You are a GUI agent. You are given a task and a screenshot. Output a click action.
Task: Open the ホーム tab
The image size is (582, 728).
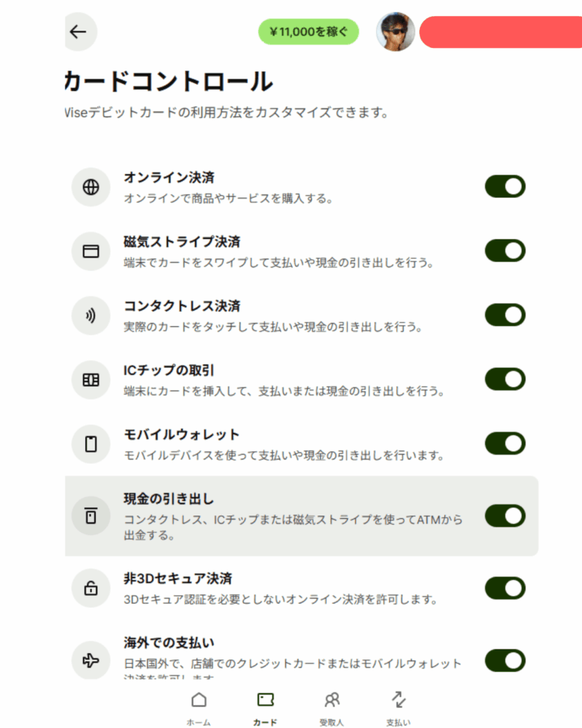pos(198,707)
